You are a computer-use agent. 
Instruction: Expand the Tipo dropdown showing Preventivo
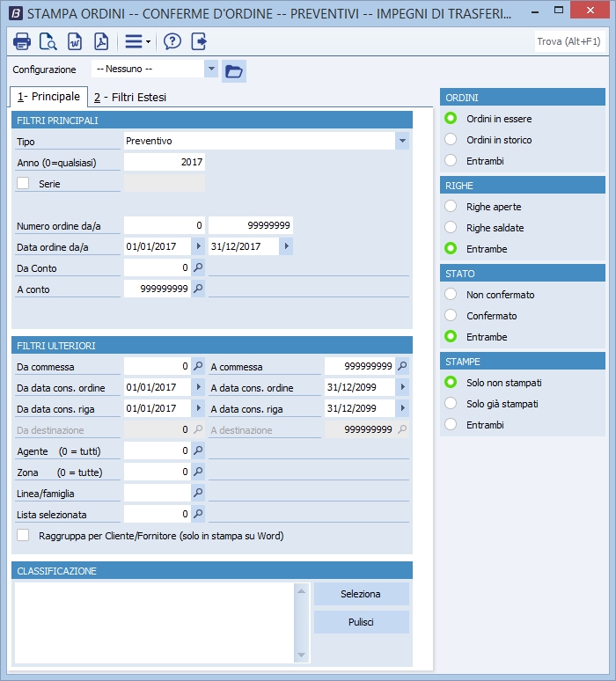pos(402,141)
